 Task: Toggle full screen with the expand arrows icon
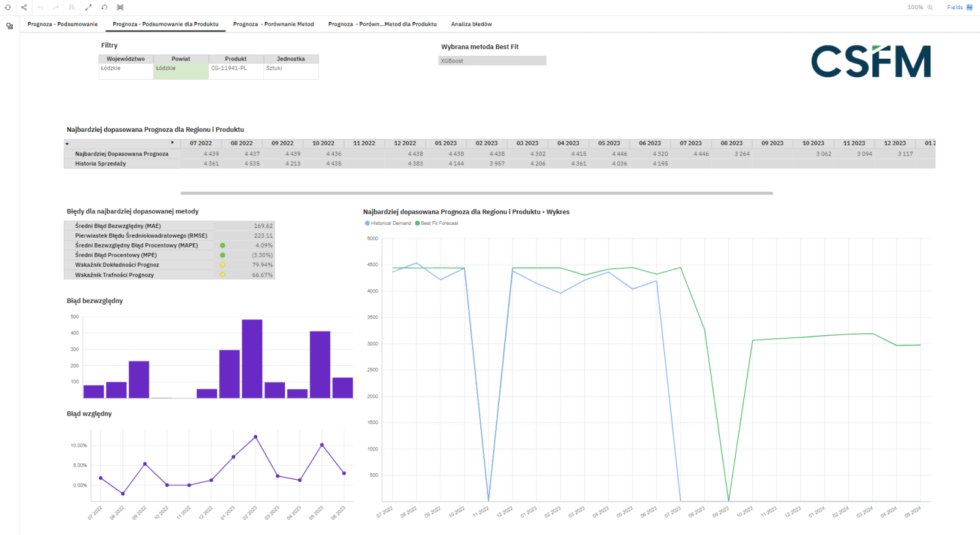click(88, 7)
